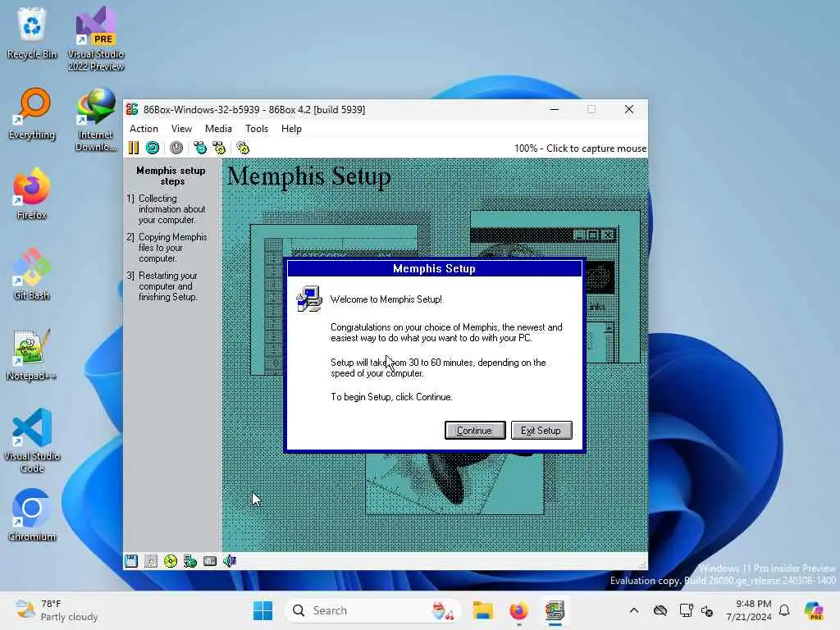
Task: Select Visual Studio 2022 Preview desktop icon
Action: (95, 39)
